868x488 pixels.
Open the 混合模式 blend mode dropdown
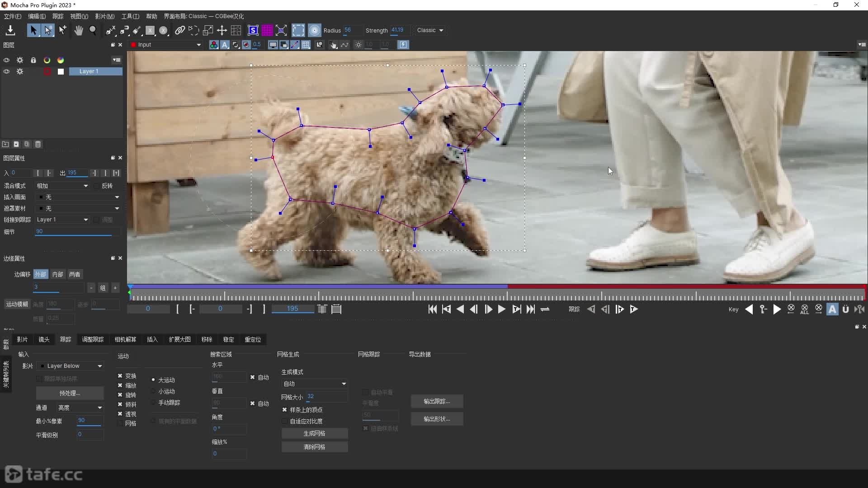click(62, 186)
